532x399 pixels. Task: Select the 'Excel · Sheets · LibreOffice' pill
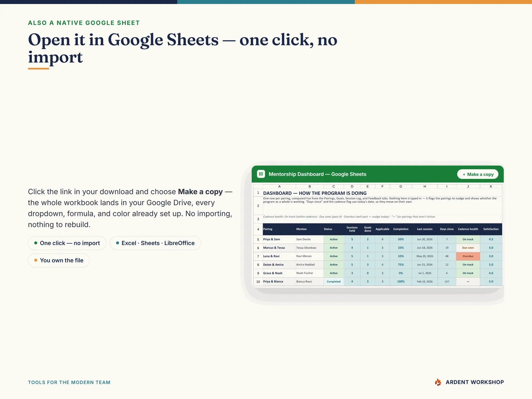coord(155,243)
